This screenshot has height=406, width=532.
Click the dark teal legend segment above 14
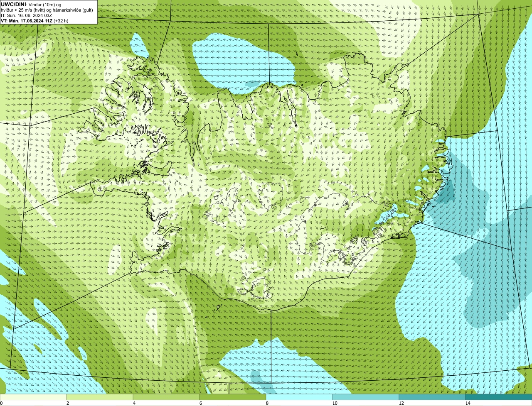click(x=499, y=397)
